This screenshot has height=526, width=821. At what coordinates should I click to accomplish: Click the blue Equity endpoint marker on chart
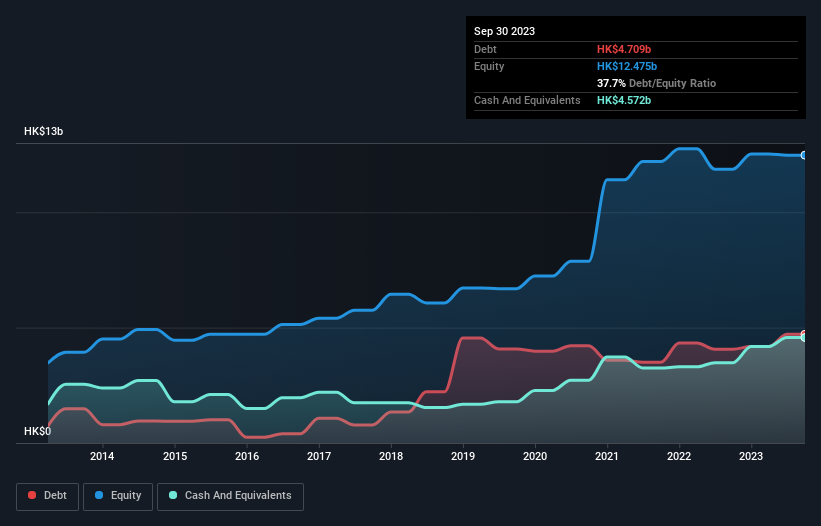804,155
